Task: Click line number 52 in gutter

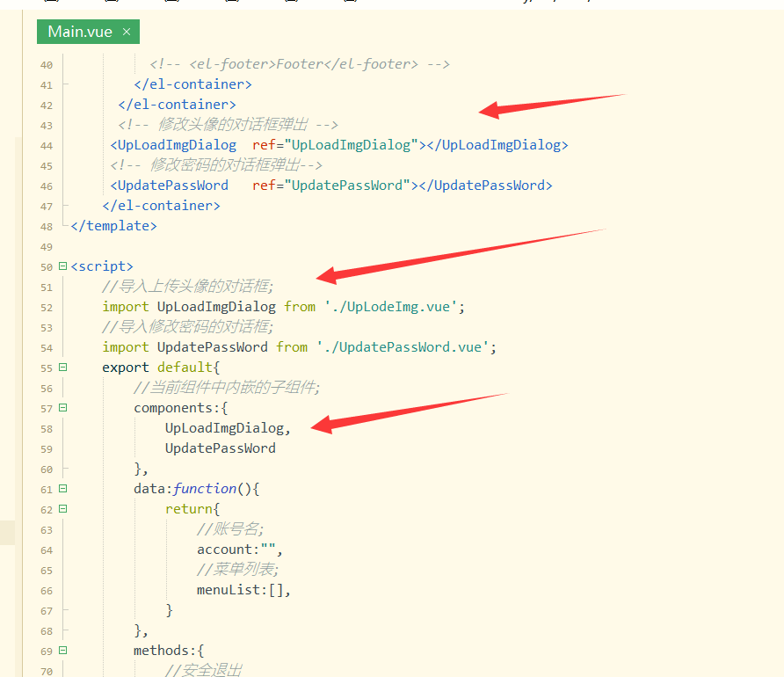Action: click(47, 308)
